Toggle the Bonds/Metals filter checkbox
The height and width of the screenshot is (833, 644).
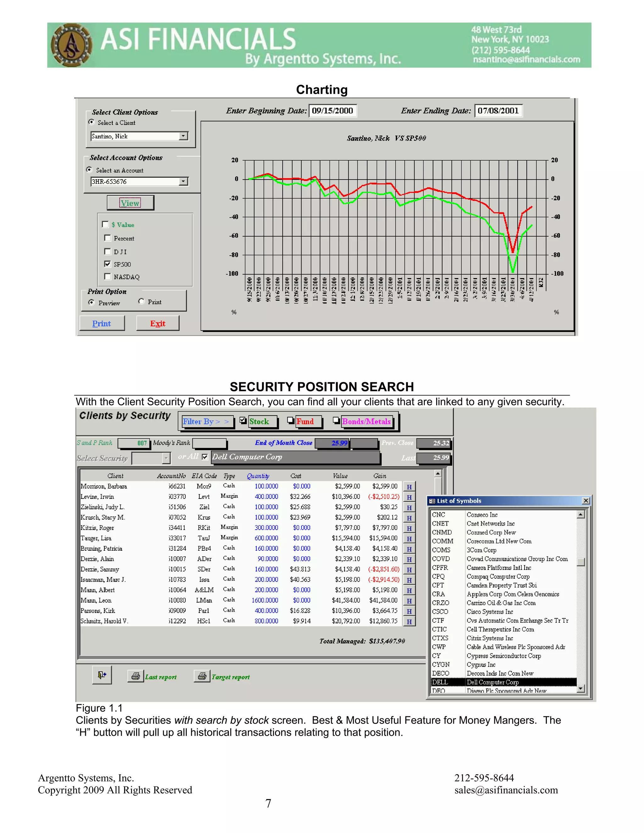point(336,420)
